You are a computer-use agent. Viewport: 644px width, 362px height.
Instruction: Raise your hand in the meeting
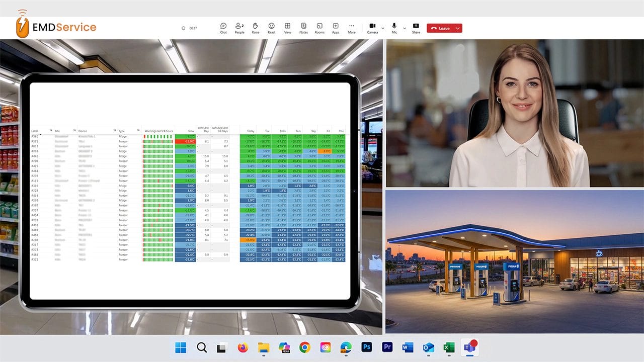(x=255, y=26)
